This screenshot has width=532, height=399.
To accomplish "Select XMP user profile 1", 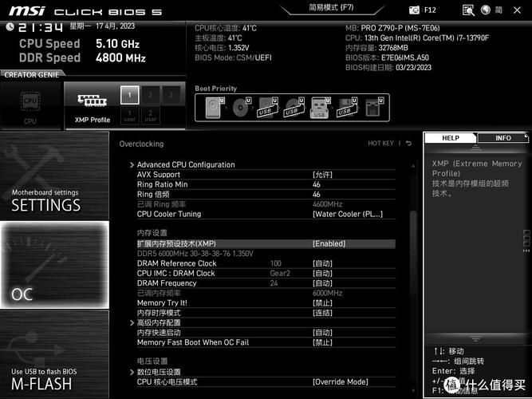I will tap(129, 116).
